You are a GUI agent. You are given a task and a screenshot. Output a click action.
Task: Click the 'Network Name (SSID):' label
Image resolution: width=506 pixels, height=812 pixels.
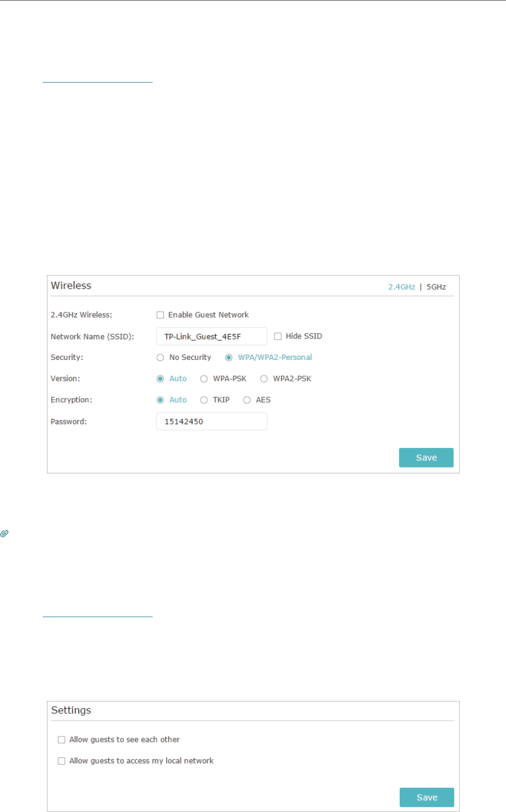coord(92,336)
